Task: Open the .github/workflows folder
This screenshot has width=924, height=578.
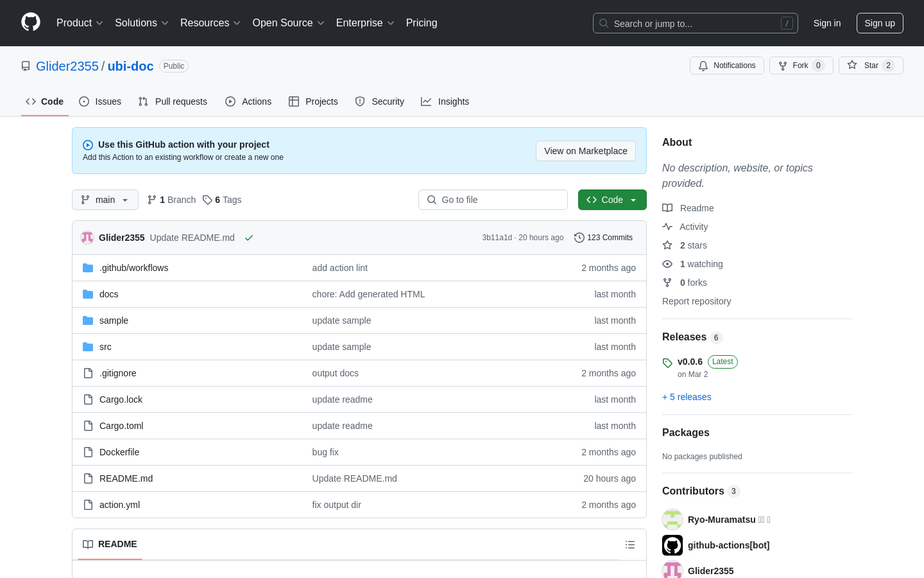Action: click(x=134, y=268)
